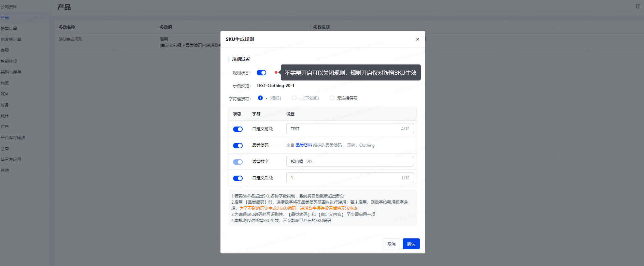
Task: Open 产品 in the sidebar
Action: click(x=5, y=17)
